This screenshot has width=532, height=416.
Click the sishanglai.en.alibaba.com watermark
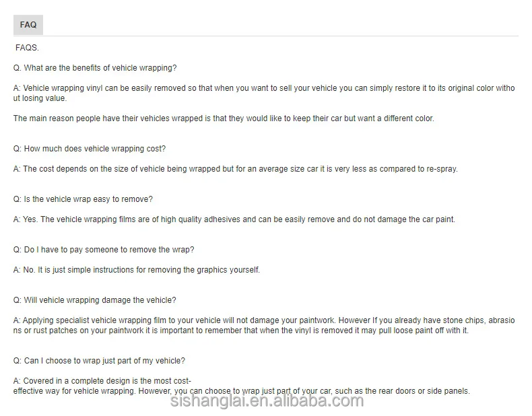click(x=266, y=402)
